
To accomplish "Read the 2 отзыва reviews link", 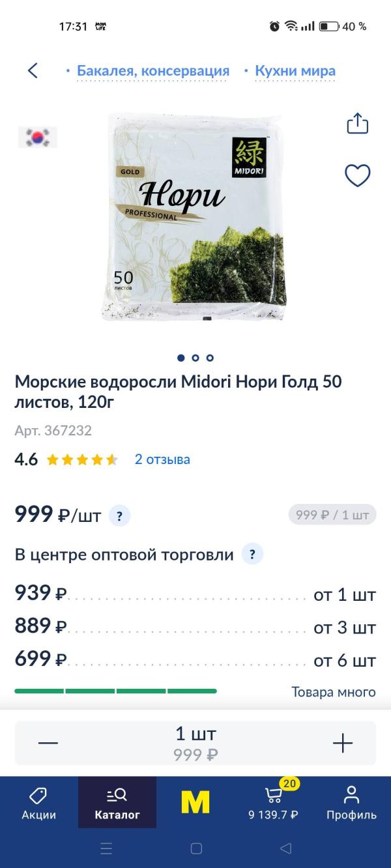I will (162, 459).
